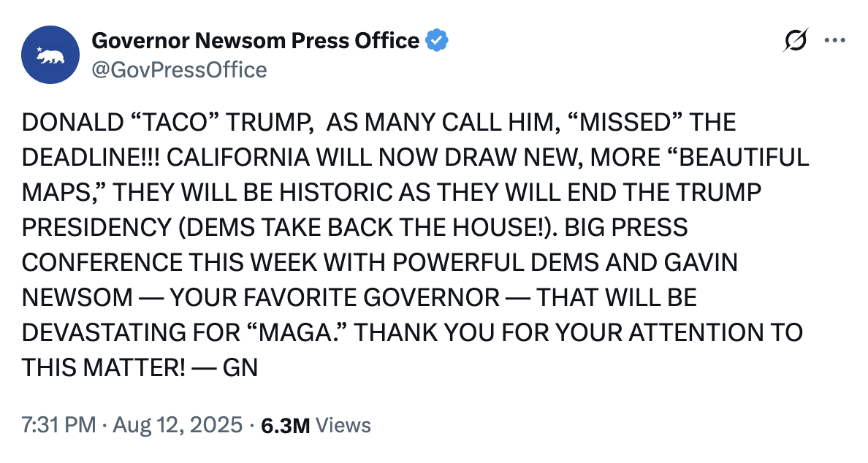The height and width of the screenshot is (463, 868).
Task: Click the 6.3M view count number
Action: pyautogui.click(x=286, y=425)
